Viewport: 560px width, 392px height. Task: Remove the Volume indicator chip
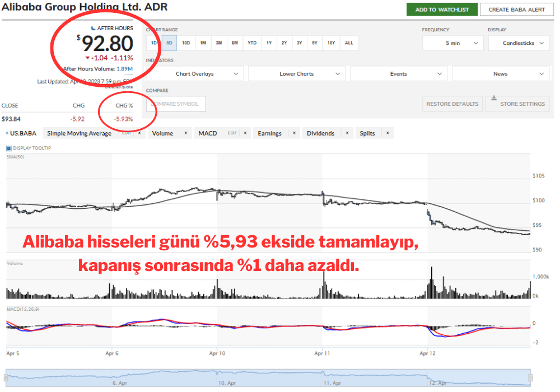(x=186, y=133)
